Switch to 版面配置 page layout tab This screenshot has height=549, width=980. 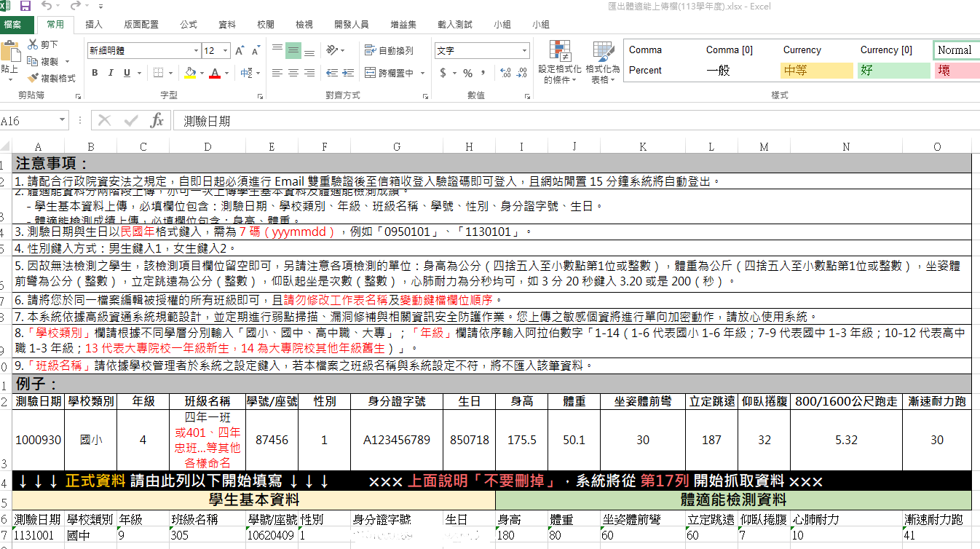tap(141, 24)
